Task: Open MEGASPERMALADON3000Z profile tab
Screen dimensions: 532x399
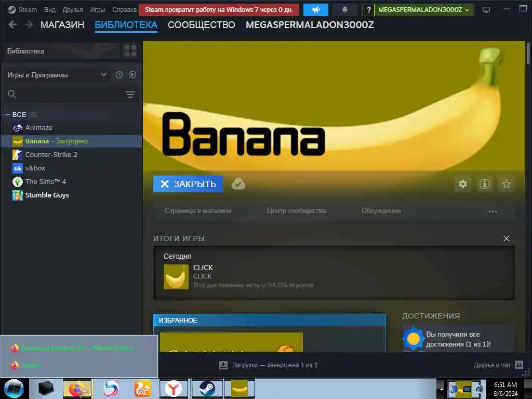Action: (310, 25)
